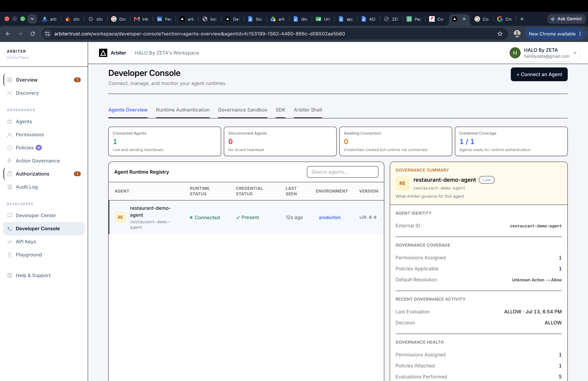Click the Action Governance lightning icon

pos(10,161)
